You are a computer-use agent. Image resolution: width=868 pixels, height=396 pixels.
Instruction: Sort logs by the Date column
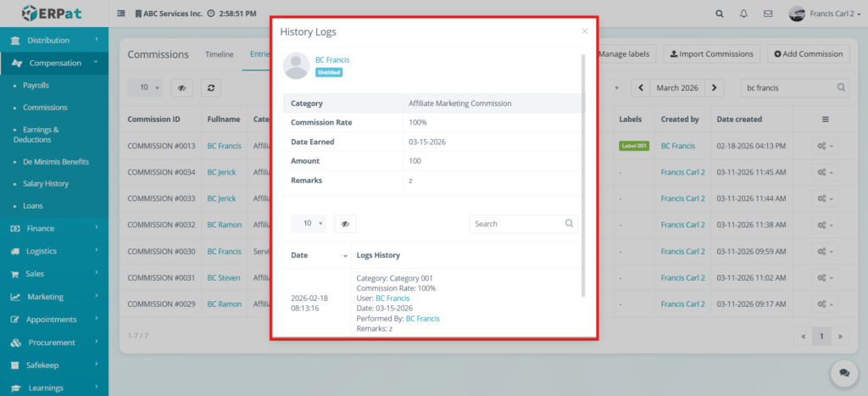click(317, 255)
